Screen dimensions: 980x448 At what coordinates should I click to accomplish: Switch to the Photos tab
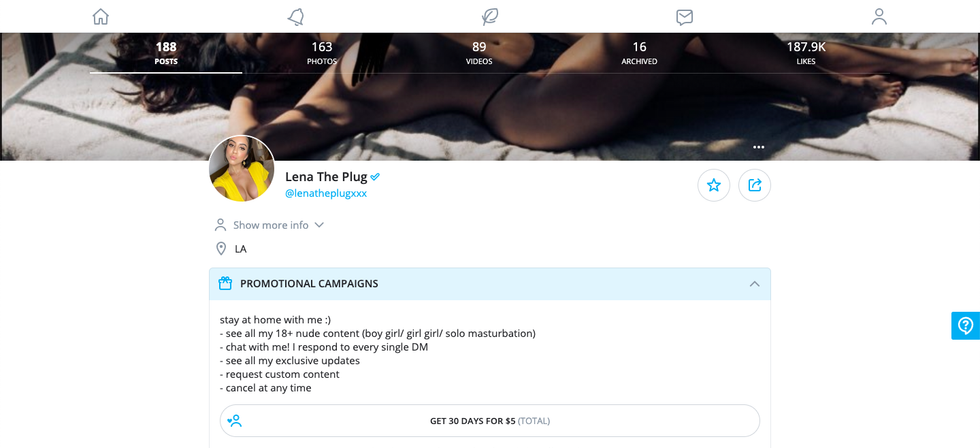[321, 53]
